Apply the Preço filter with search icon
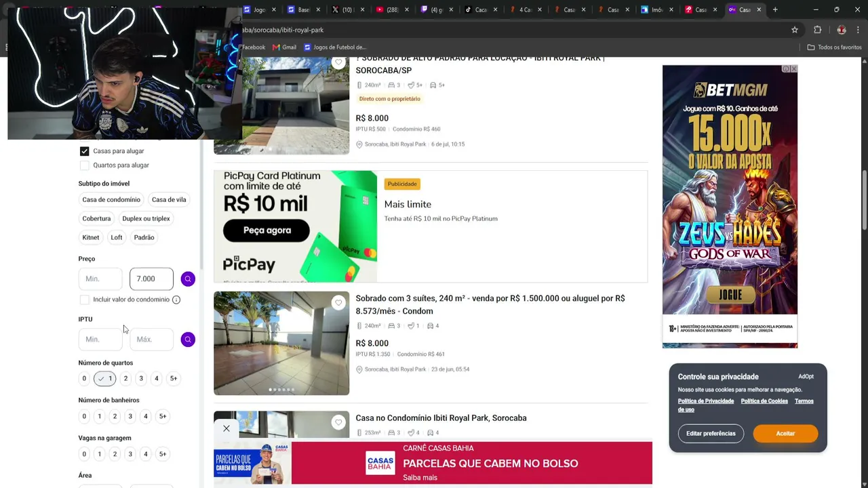The height and width of the screenshot is (488, 868). click(x=188, y=279)
